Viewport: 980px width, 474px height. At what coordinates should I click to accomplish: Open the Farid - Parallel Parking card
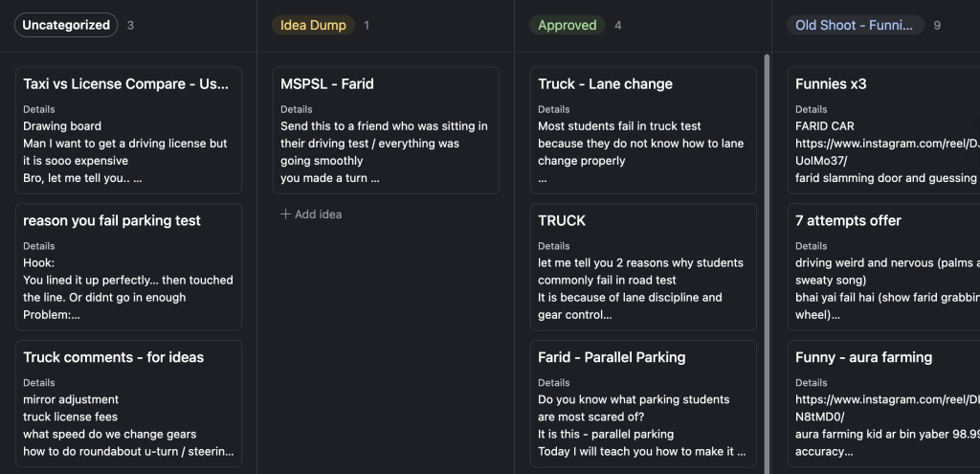612,357
